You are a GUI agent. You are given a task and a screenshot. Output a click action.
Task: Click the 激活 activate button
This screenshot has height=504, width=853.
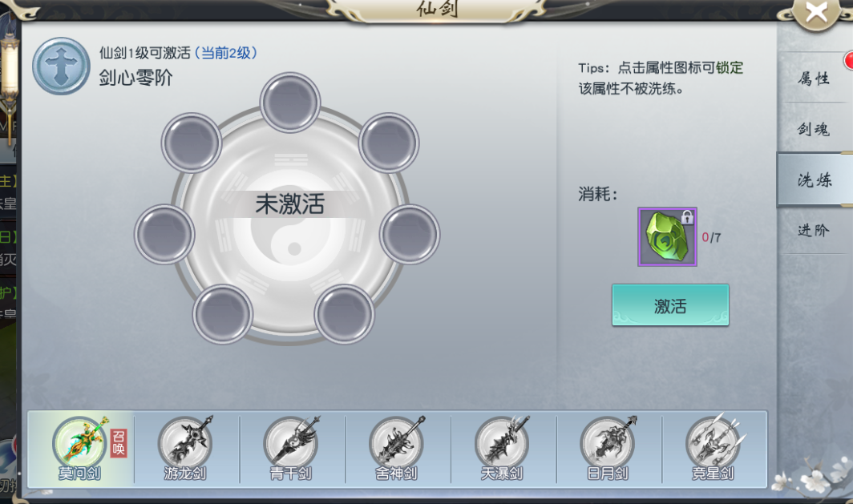[x=670, y=305]
